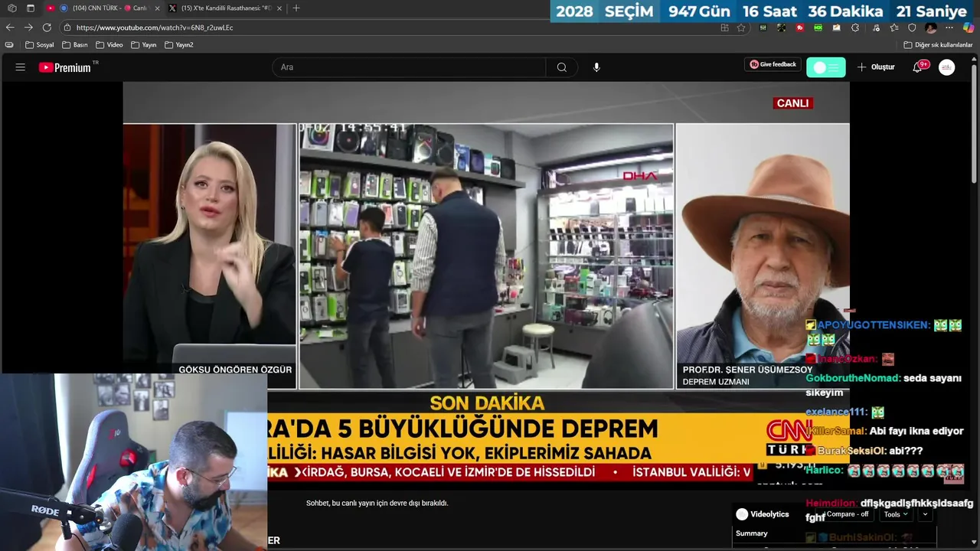Open the Copilot sidebar icon
The height and width of the screenshot is (551, 980).
pos(969,28)
